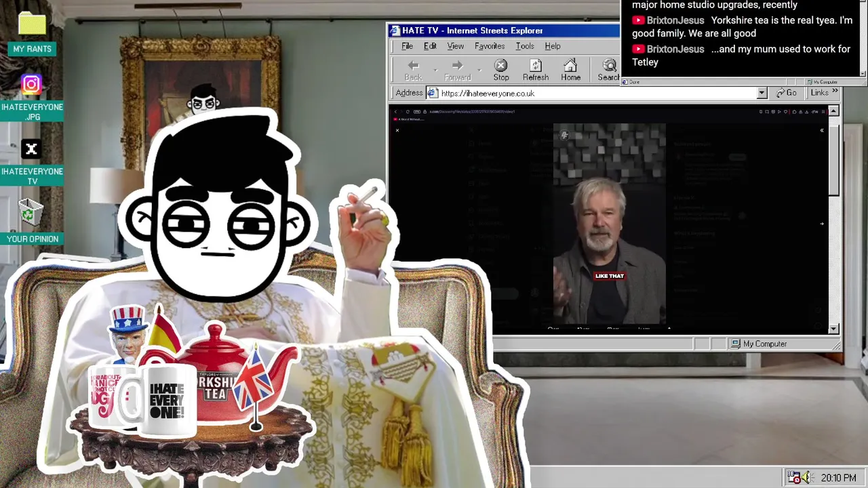Open the File menu

point(407,46)
